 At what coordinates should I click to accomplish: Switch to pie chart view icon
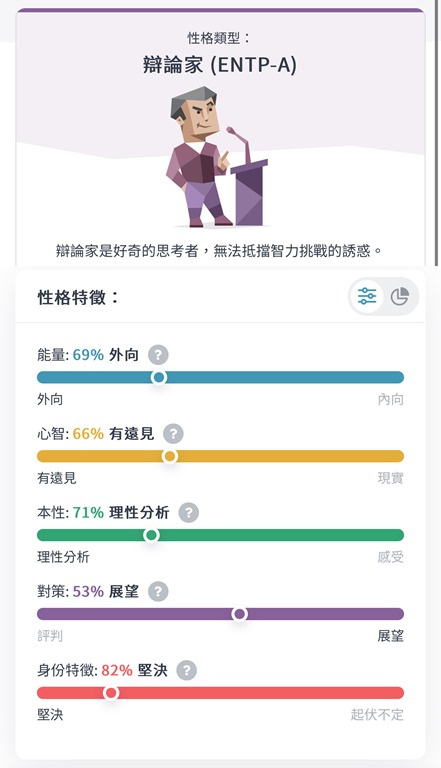(399, 296)
